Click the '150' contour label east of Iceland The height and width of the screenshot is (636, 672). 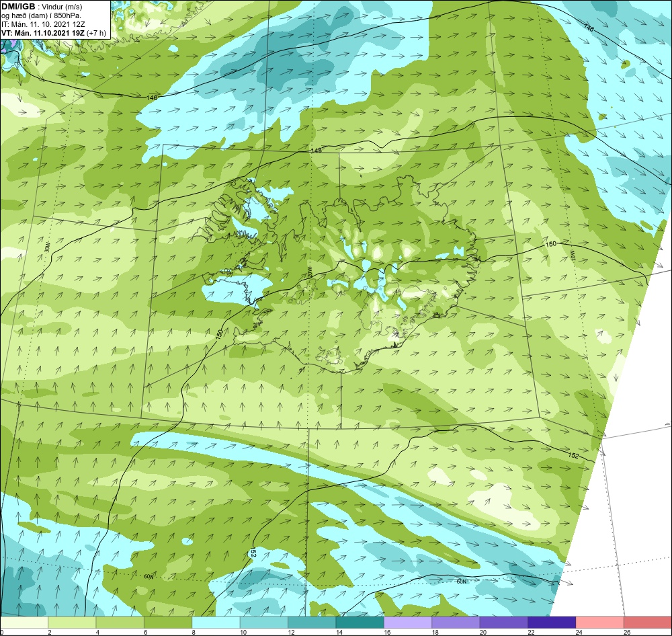click(551, 244)
